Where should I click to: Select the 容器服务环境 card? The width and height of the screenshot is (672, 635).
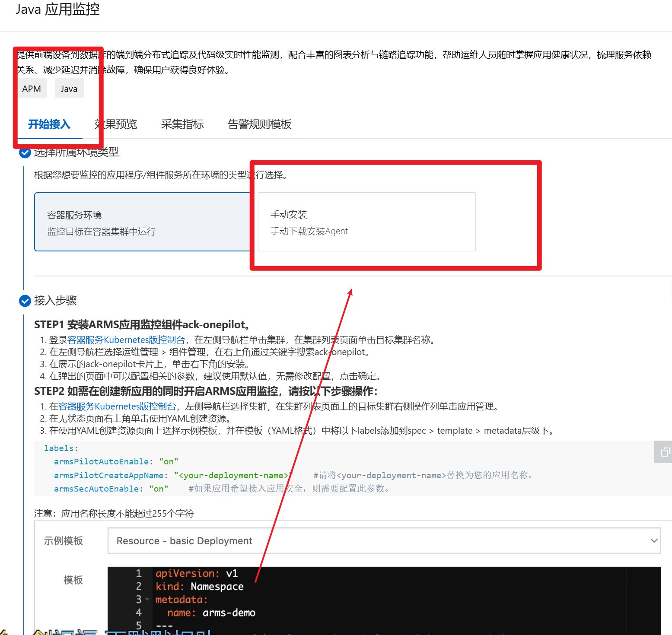pos(143,222)
